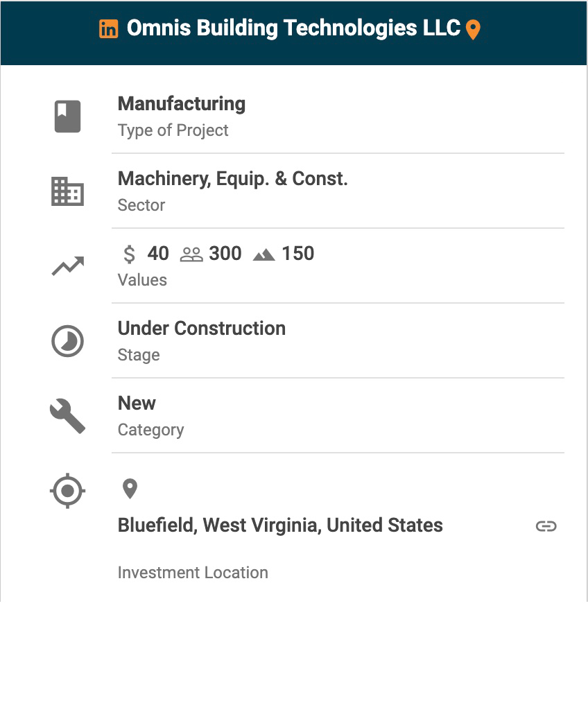Open the chain link icon beside Bluefield
The height and width of the screenshot is (703, 588).
coord(546,526)
